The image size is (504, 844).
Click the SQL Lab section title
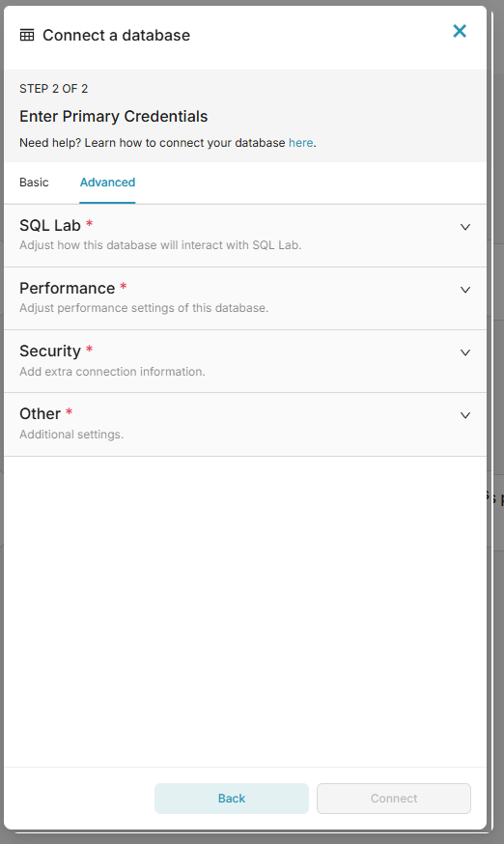pyautogui.click(x=50, y=226)
